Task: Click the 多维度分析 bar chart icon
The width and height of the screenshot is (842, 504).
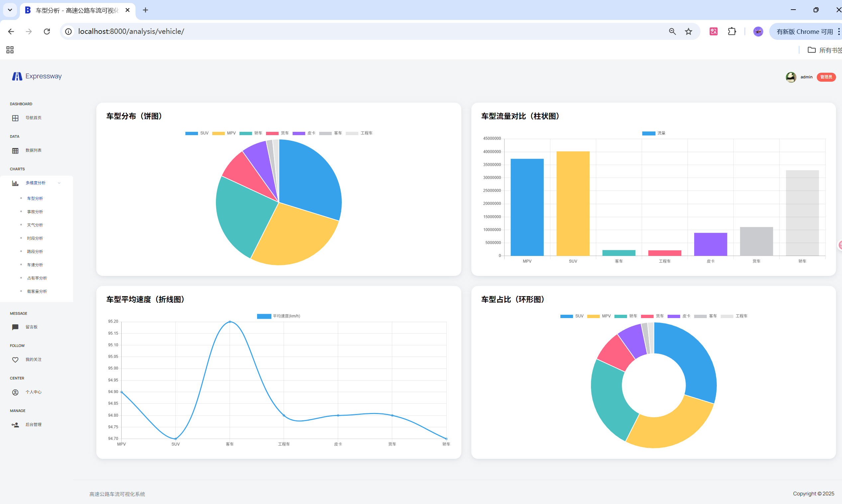Action: coord(15,183)
